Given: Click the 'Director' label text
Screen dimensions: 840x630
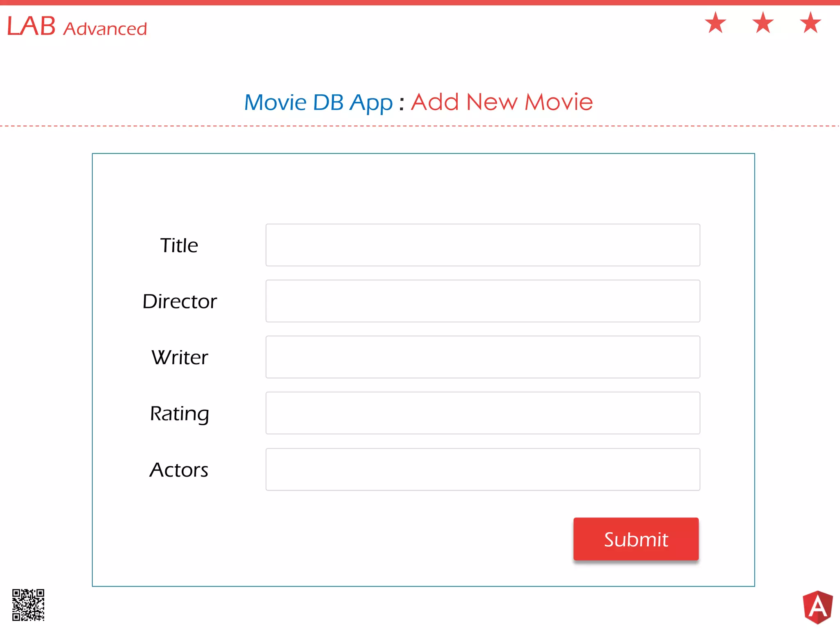Looking at the screenshot, I should 180,301.
